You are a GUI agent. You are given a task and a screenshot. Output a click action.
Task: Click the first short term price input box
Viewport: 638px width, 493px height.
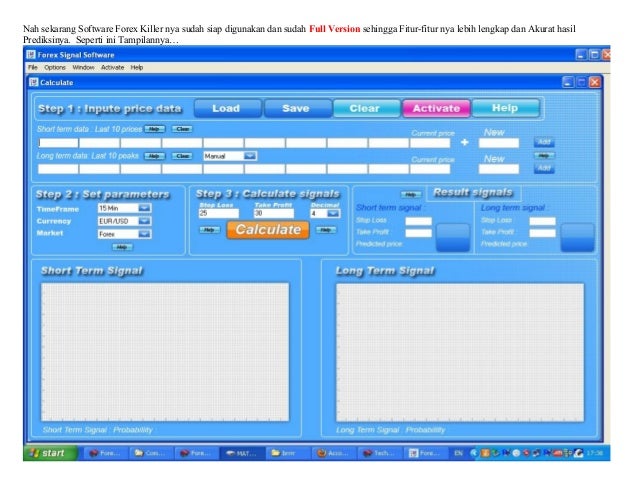(58, 143)
